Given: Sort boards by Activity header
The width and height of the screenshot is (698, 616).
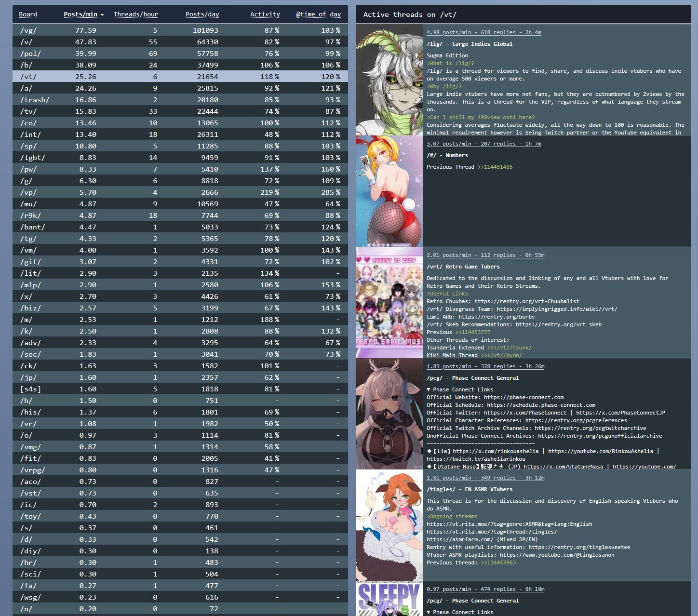Looking at the screenshot, I should point(265,14).
